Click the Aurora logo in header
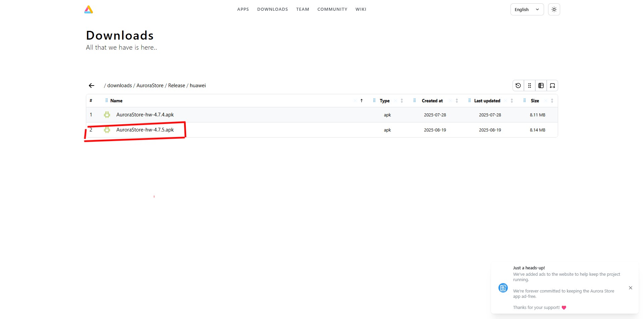The height and width of the screenshot is (319, 644). 89,9
